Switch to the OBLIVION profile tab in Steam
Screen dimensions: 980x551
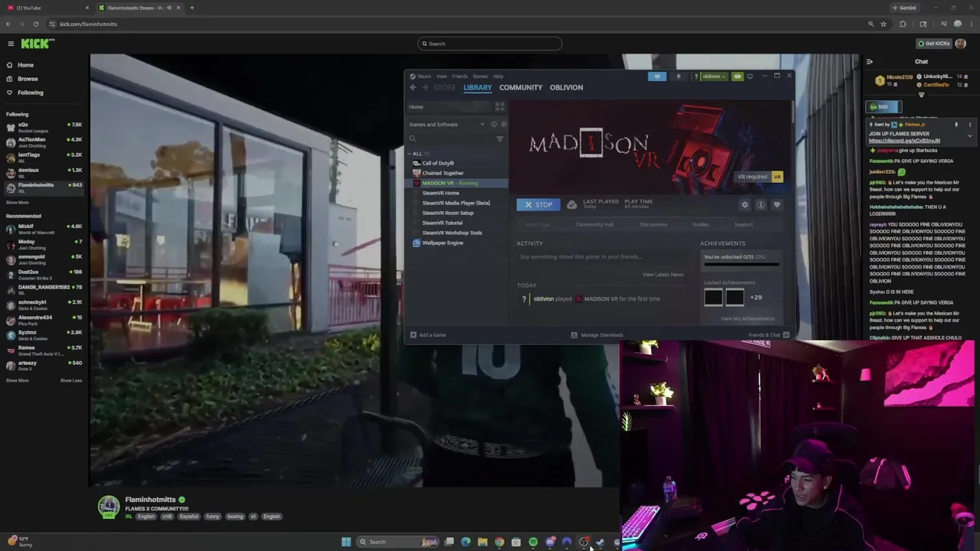[x=567, y=87]
